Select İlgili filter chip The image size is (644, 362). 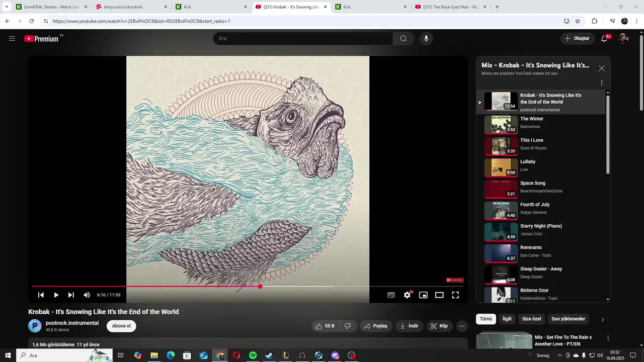pos(507,319)
